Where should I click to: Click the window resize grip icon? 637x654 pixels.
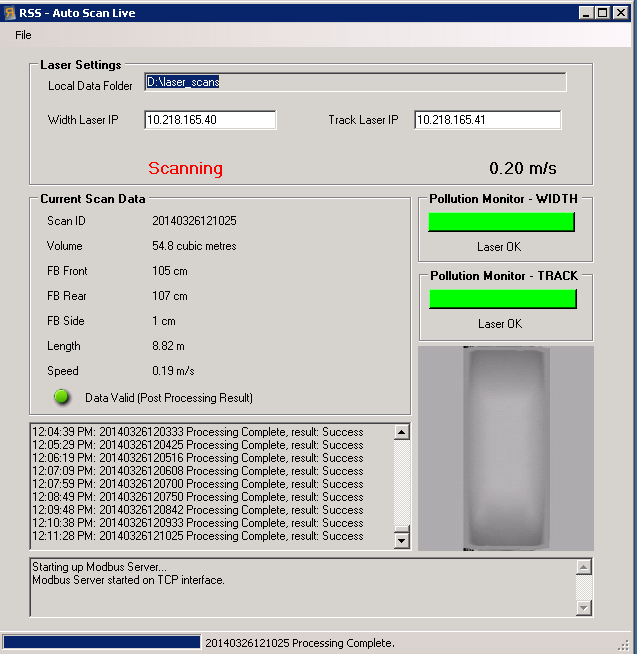point(624,646)
